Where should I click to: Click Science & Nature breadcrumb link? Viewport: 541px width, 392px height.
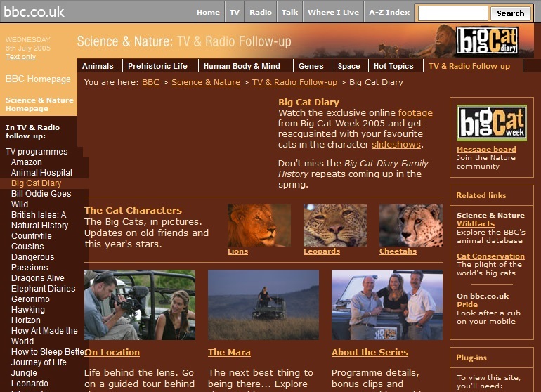click(x=206, y=82)
